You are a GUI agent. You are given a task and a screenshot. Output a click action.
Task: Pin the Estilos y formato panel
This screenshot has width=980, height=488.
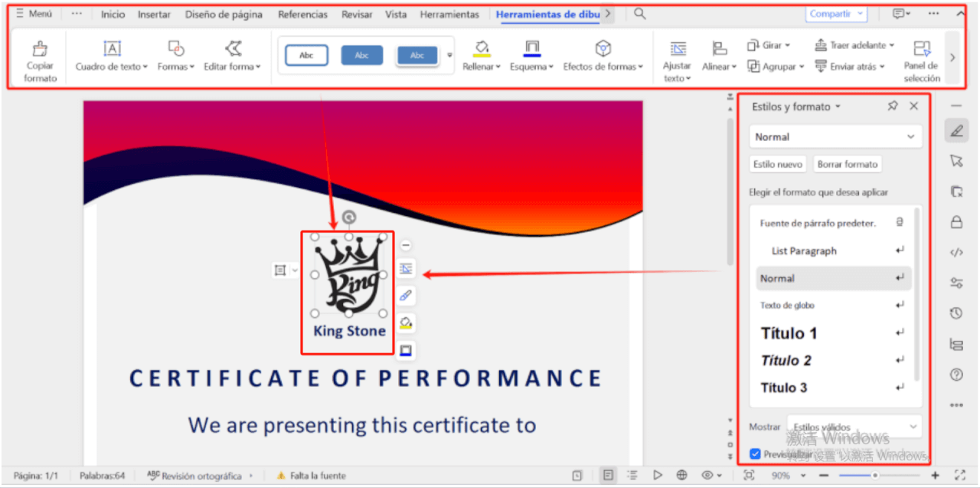click(893, 106)
